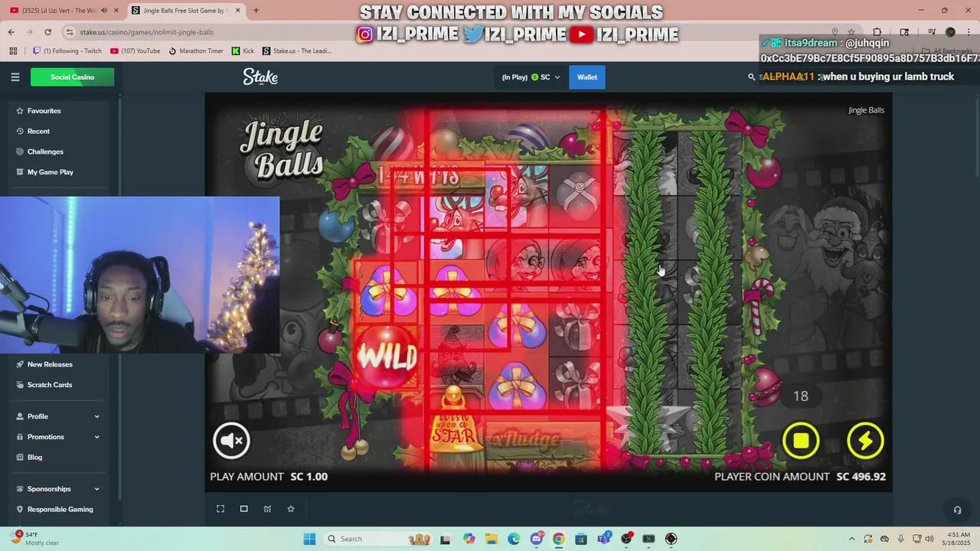Click the taskbar Search box
This screenshot has height=551, width=980.
378,539
